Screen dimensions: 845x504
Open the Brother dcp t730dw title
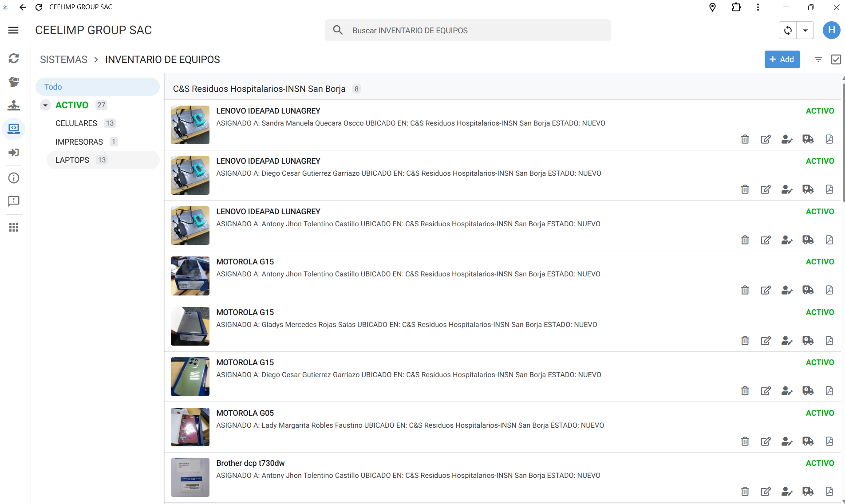(x=250, y=463)
